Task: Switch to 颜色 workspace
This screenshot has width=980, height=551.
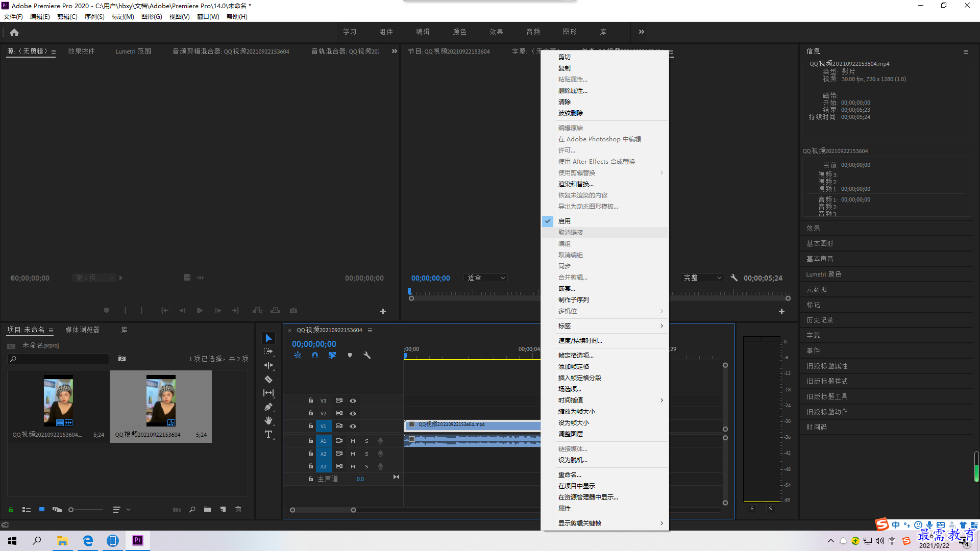Action: coord(459,32)
